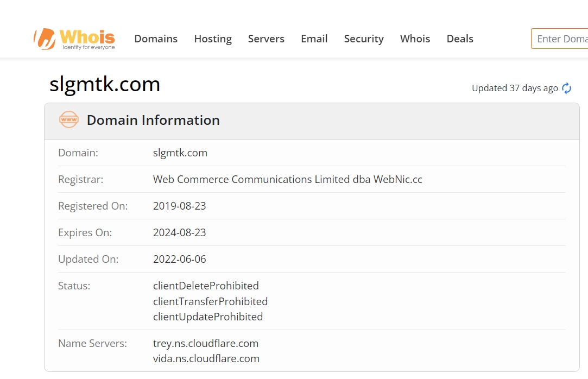588x379 pixels.
Task: Click the Whois logo
Action: coord(74,39)
